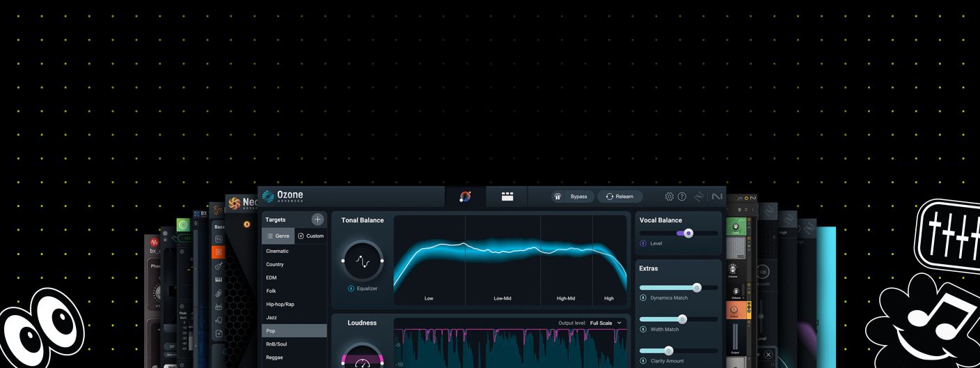
Task: Switch Targets list to Genre tab
Action: coord(278,236)
